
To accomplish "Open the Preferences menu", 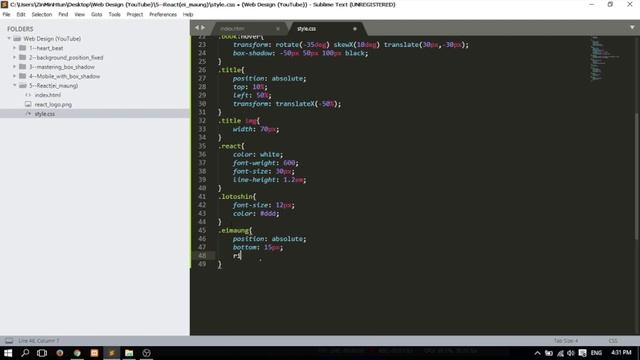I will point(163,14).
